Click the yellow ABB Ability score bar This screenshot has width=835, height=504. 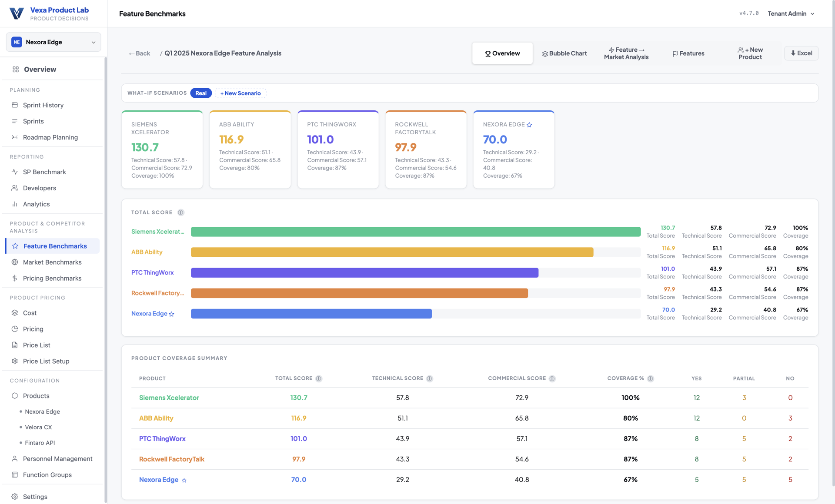click(392, 252)
